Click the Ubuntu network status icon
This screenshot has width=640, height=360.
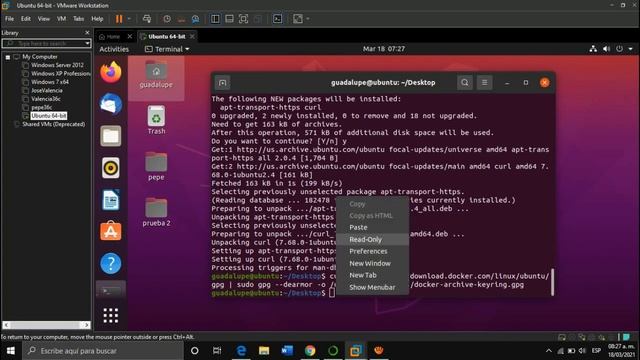[593, 49]
